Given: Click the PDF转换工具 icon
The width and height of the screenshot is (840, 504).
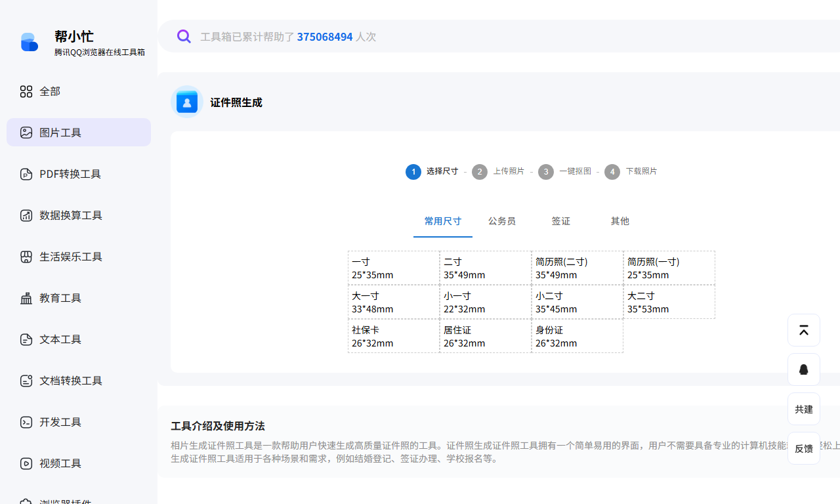Looking at the screenshot, I should point(26,174).
